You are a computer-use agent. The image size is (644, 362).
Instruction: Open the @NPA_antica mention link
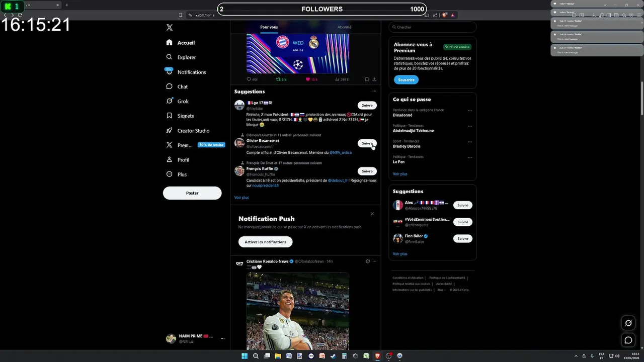(x=341, y=152)
